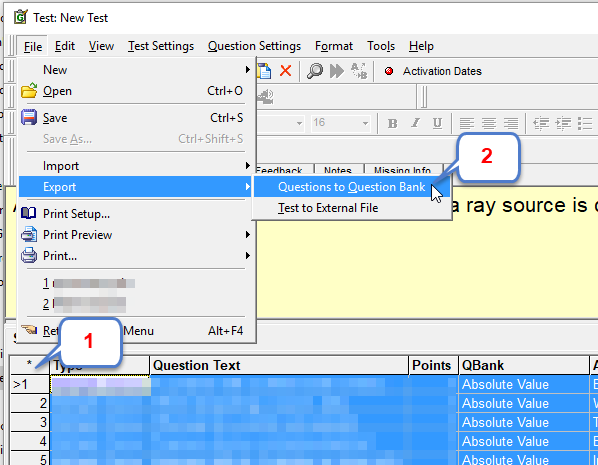Open the font name dropdown arrow
This screenshot has width=598, height=465.
[x=299, y=123]
